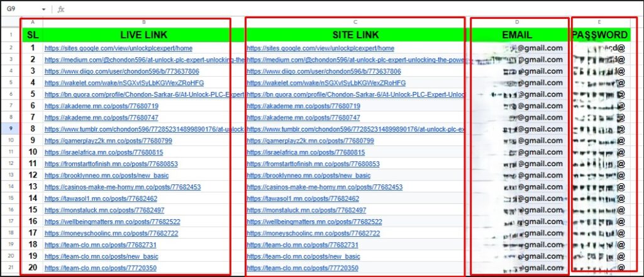Select row 21 header
This screenshot has width=644, height=277.
(x=11, y=268)
